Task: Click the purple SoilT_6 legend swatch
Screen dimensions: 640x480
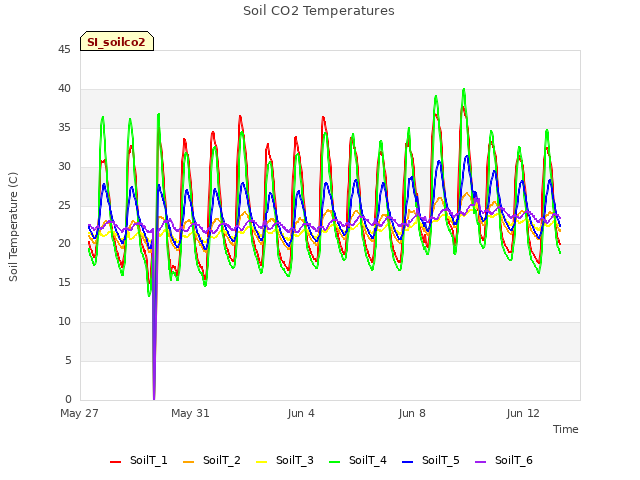Action: [481, 462]
